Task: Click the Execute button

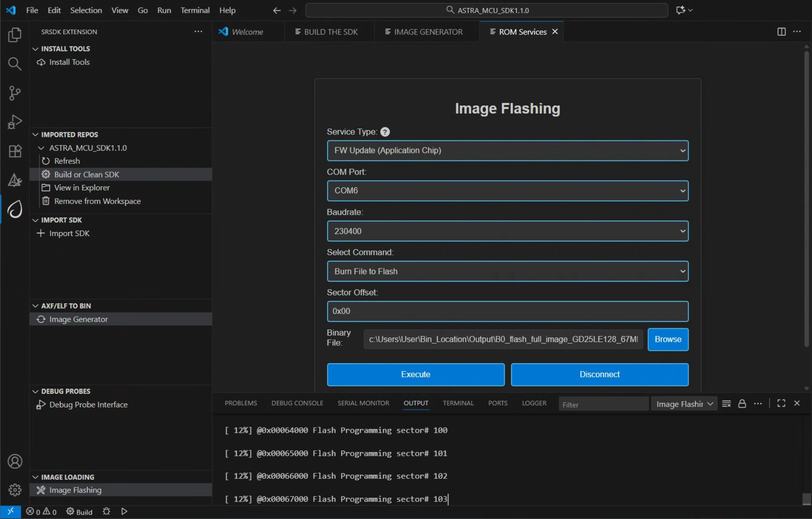Action: click(415, 374)
